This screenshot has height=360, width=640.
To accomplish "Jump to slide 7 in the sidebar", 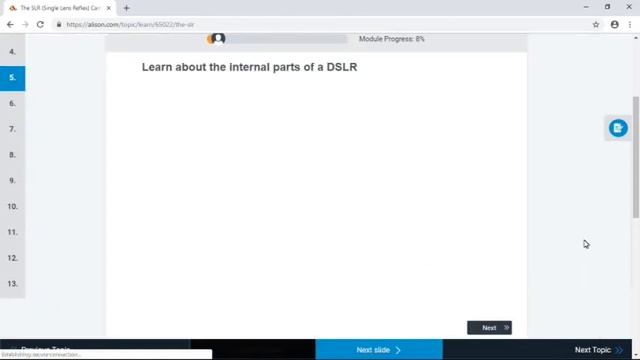I will [12, 129].
